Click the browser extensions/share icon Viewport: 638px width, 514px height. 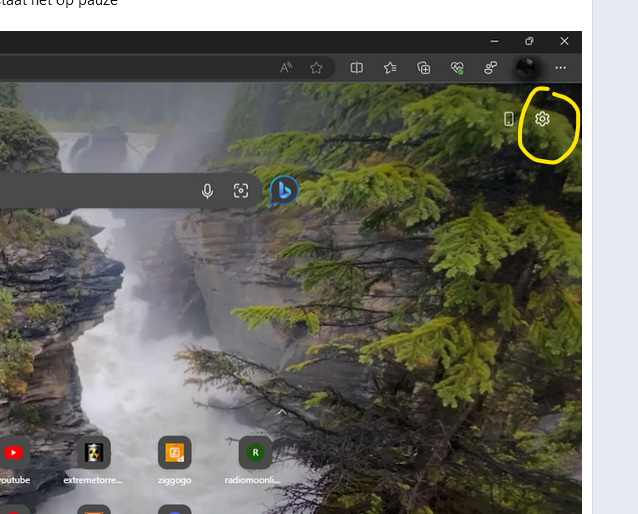(490, 68)
